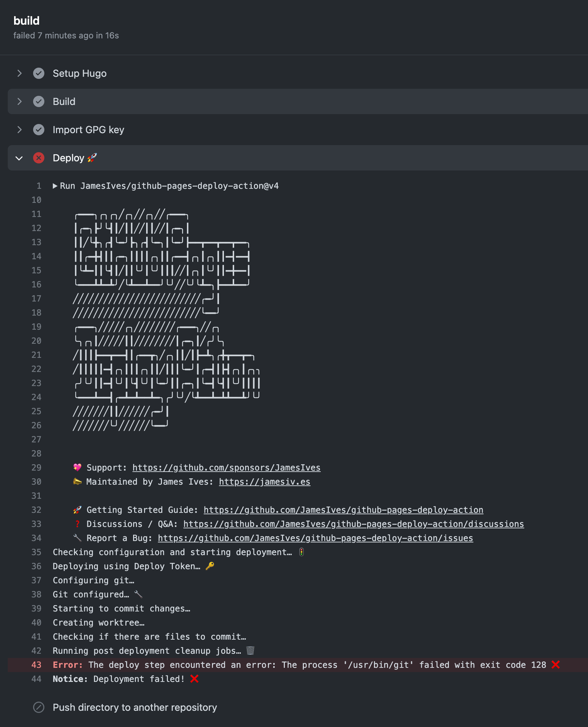The height and width of the screenshot is (727, 588).
Task: Click the Error message text on line 43
Action: click(x=299, y=665)
